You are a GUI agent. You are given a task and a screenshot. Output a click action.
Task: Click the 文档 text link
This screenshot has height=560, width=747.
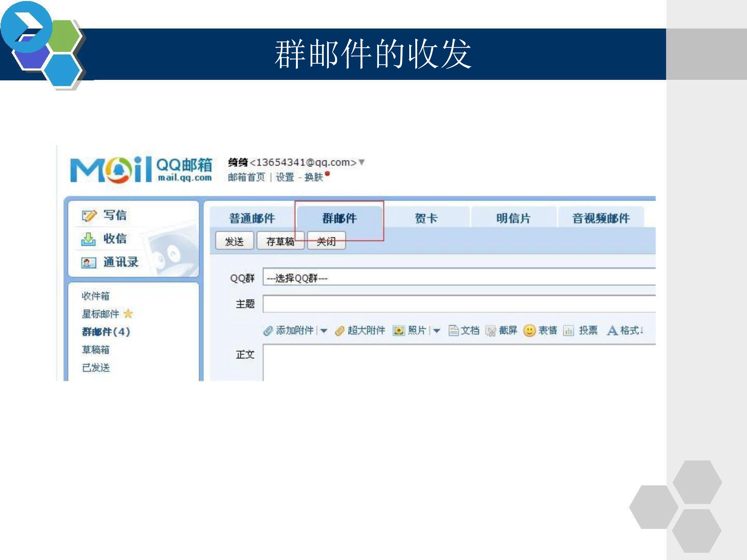coord(470,330)
